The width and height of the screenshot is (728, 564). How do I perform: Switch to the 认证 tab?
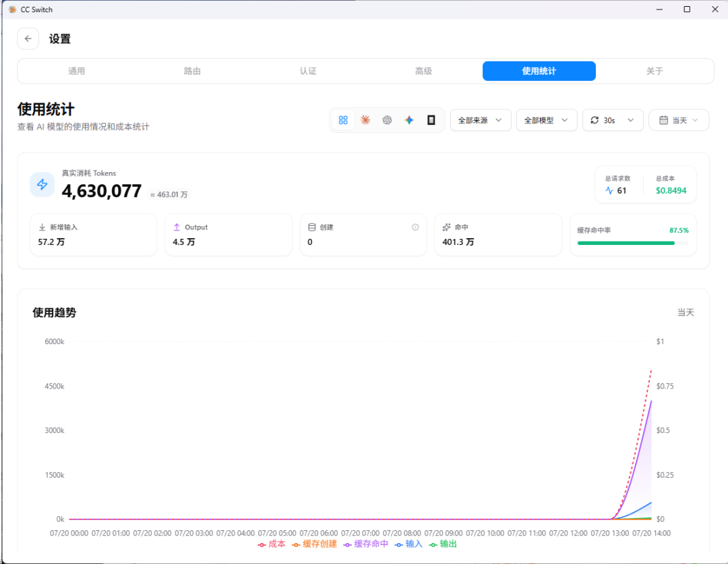[x=308, y=71]
